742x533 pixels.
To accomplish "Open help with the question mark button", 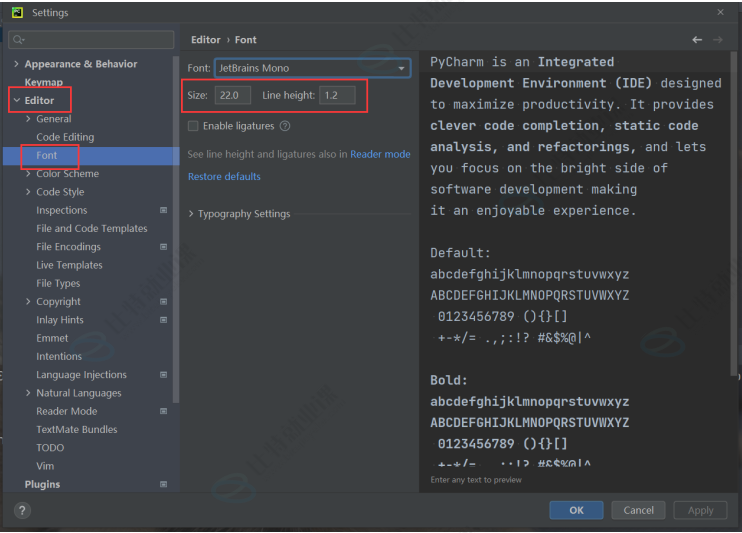I will click(x=22, y=510).
